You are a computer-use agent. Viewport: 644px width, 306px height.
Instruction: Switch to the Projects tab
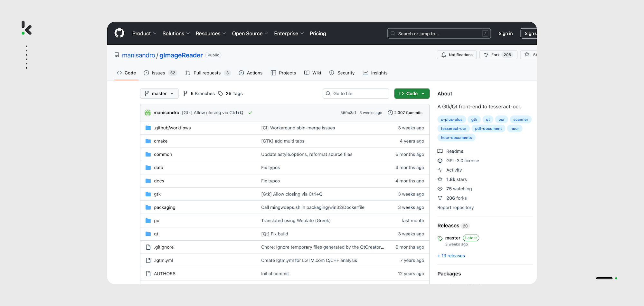[283, 73]
